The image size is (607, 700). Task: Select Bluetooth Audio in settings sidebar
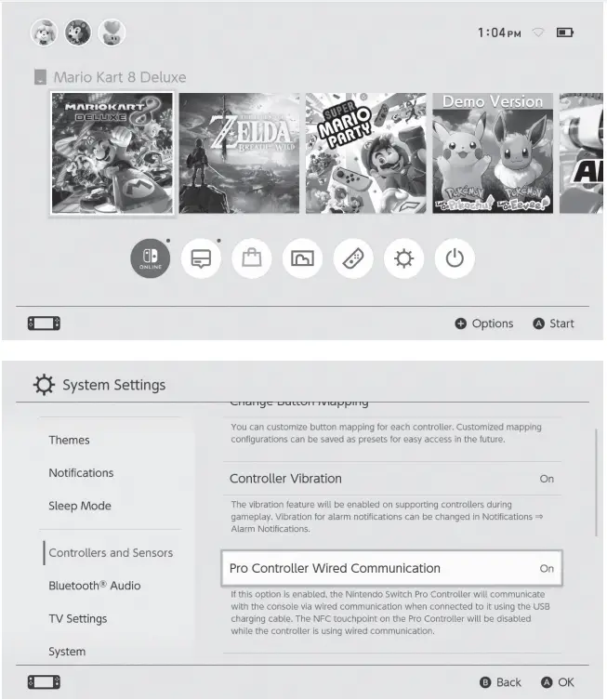[x=95, y=586]
